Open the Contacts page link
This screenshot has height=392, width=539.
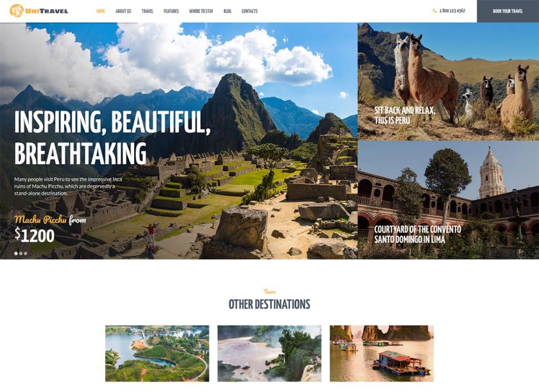pyautogui.click(x=249, y=11)
